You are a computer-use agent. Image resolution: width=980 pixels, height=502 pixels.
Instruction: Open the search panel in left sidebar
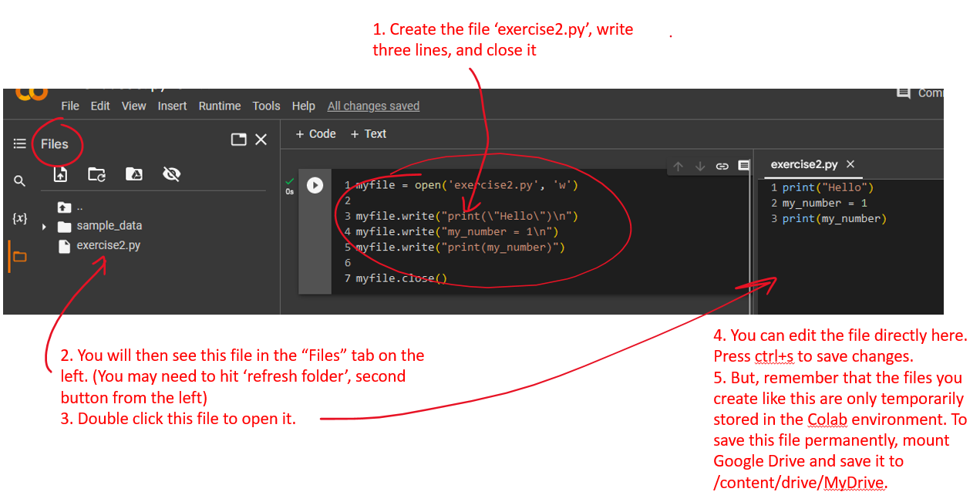pyautogui.click(x=19, y=181)
